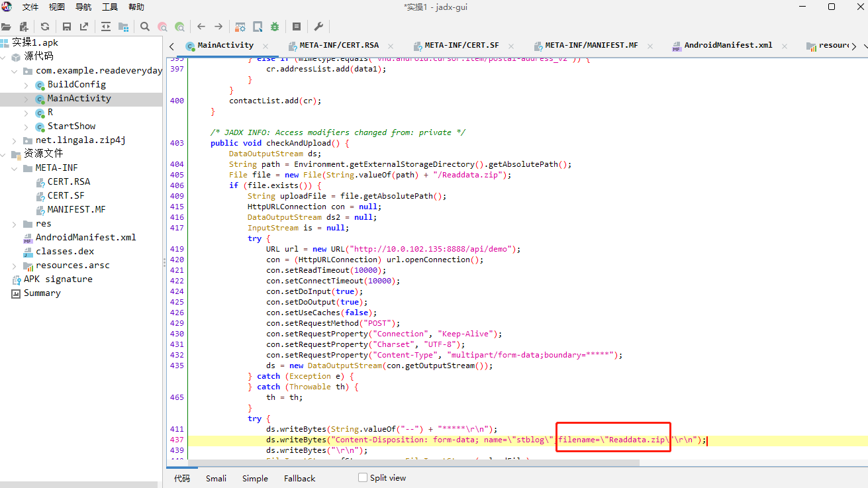
Task: Click the export project toolbar icon
Action: coord(84,27)
